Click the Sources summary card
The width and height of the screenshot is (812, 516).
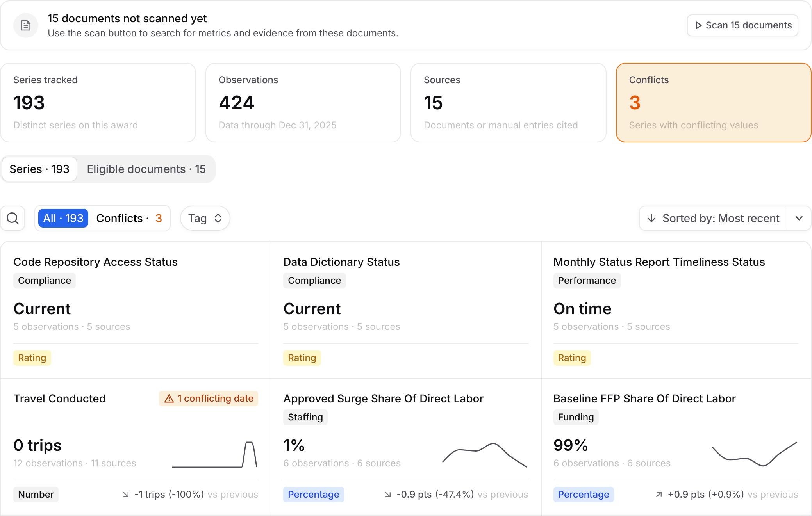[509, 103]
